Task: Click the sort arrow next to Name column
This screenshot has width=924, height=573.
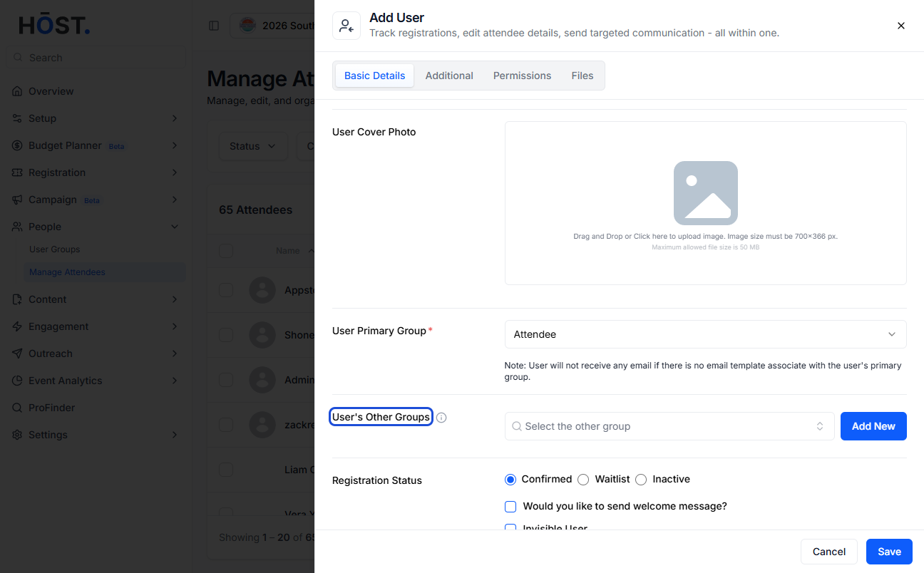Action: coord(311,251)
